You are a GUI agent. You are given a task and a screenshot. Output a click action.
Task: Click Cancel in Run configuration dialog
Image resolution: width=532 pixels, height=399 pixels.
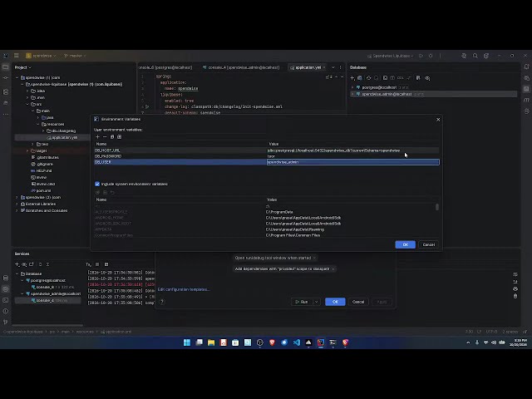click(x=358, y=302)
